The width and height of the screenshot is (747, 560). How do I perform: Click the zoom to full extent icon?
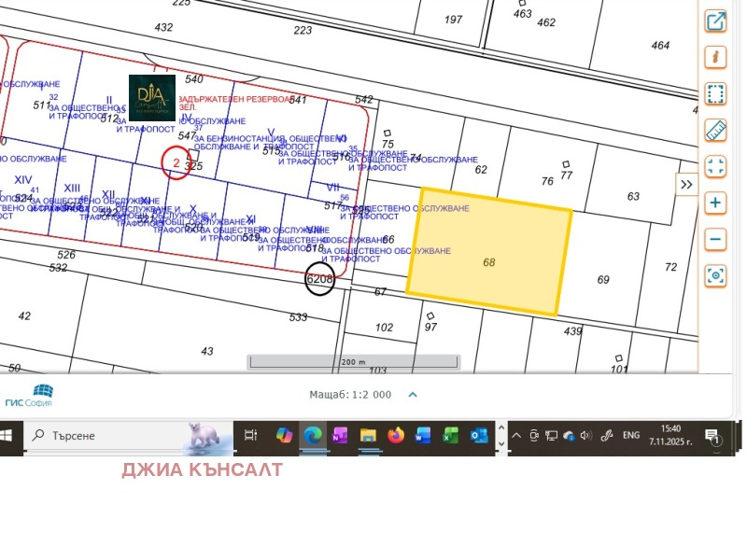pyautogui.click(x=715, y=166)
